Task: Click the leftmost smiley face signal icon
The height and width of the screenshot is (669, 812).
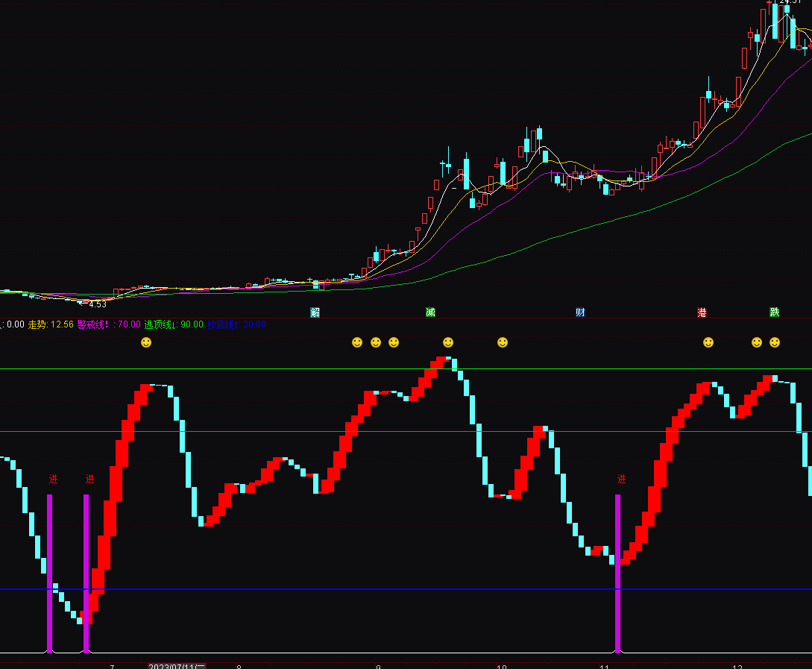Action: tap(146, 342)
